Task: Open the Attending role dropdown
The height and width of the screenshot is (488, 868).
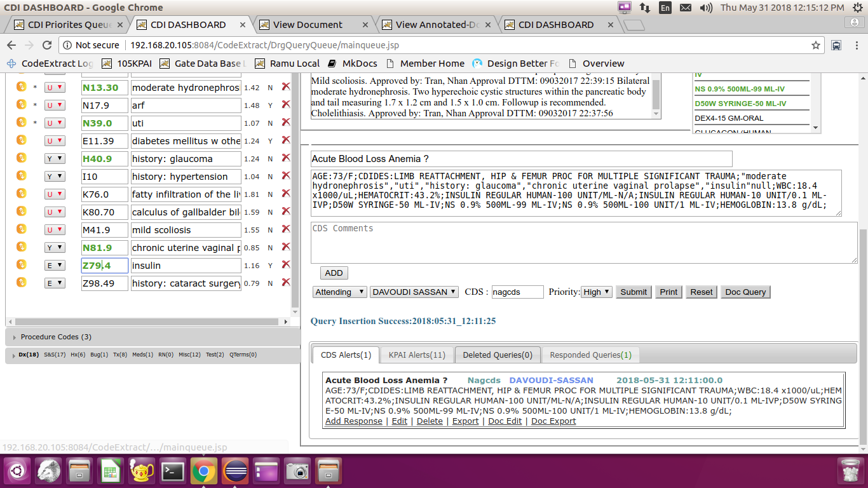Action: (x=339, y=292)
